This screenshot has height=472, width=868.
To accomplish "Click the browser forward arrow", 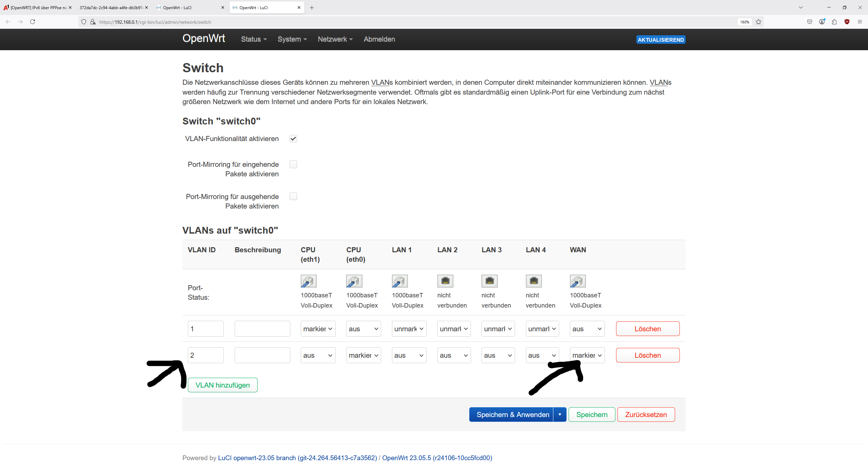I will [x=20, y=22].
